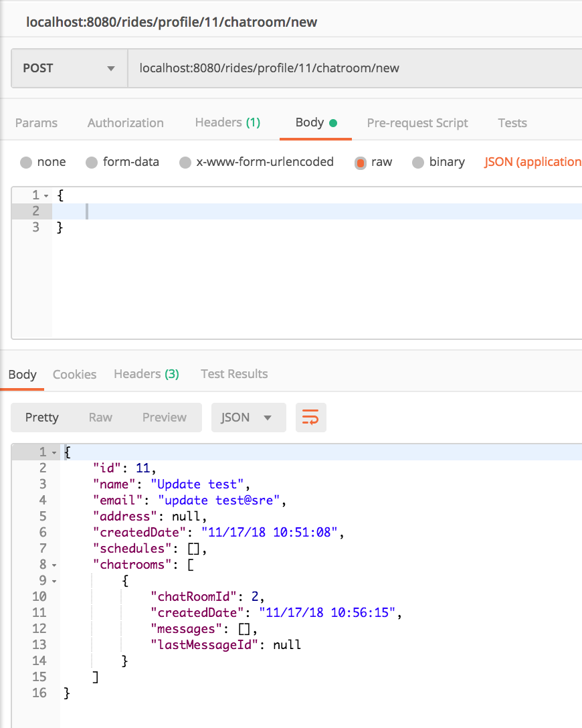This screenshot has width=582, height=728.
Task: Select the request Body tab
Action: tap(316, 122)
